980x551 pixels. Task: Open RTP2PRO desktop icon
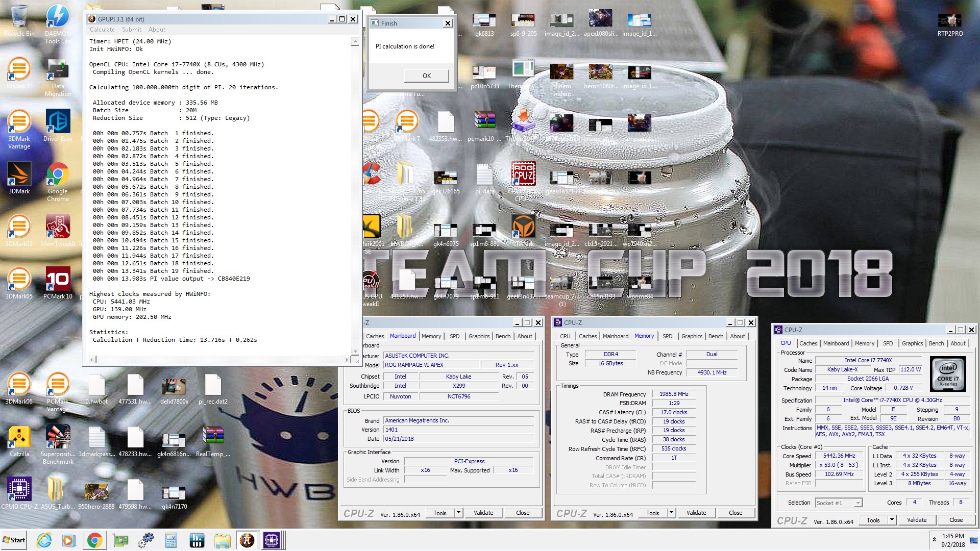pos(950,23)
